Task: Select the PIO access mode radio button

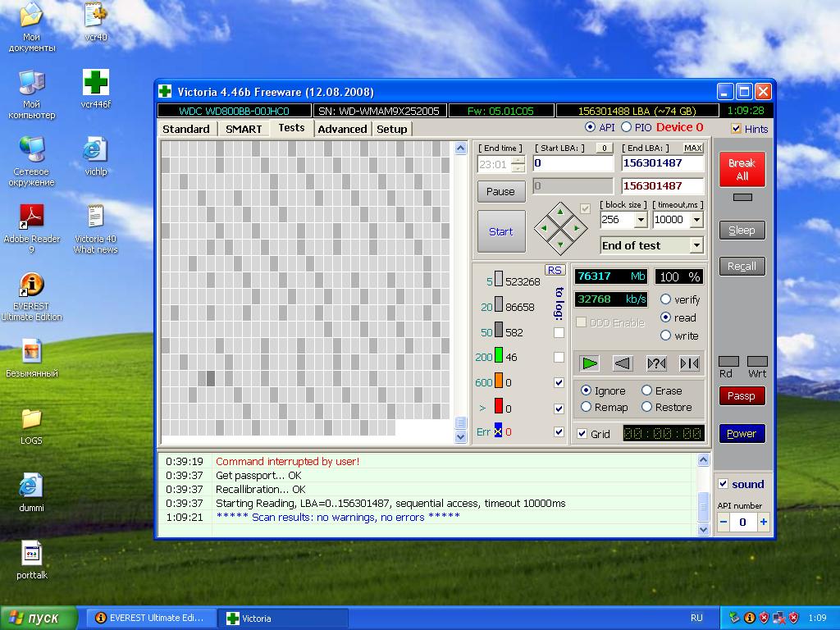Action: [626, 127]
